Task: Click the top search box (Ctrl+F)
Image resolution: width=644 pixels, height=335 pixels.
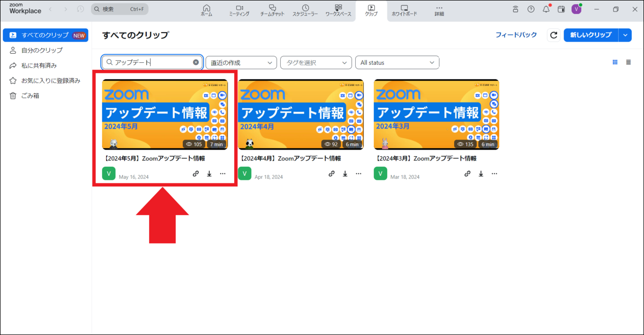Action: 120,9
